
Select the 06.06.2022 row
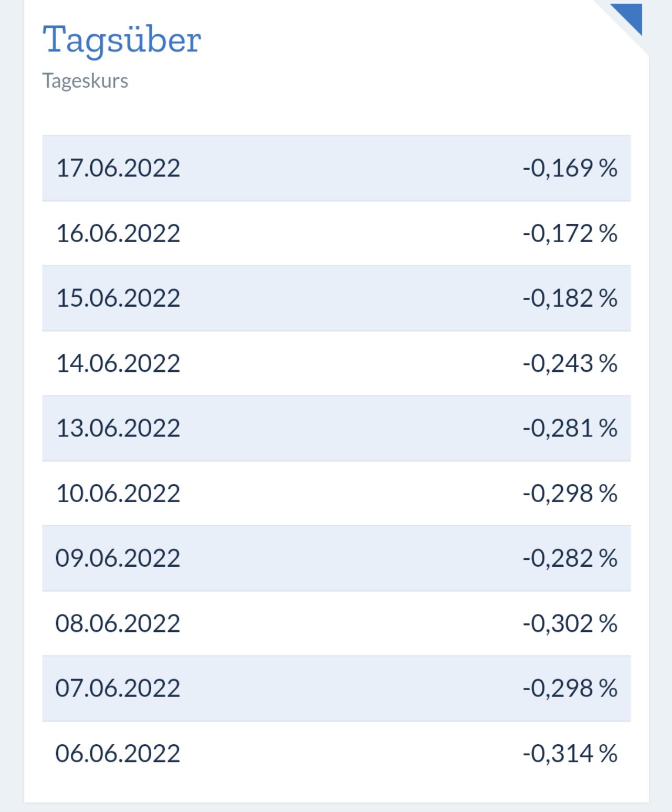[336, 754]
